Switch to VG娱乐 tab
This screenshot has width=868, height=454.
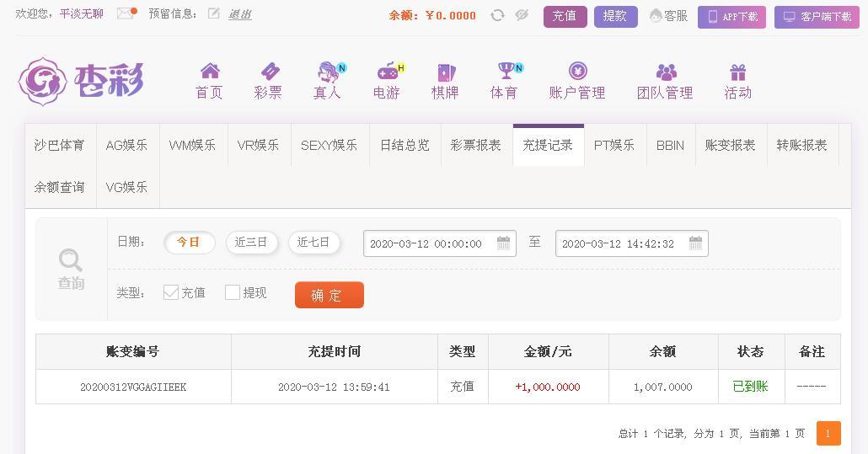[x=127, y=188]
